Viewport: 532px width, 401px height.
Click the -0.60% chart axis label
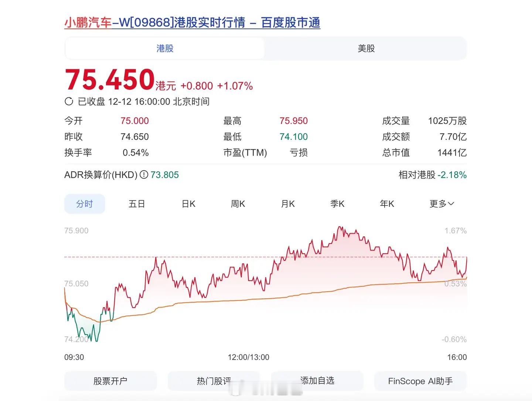[x=454, y=339]
